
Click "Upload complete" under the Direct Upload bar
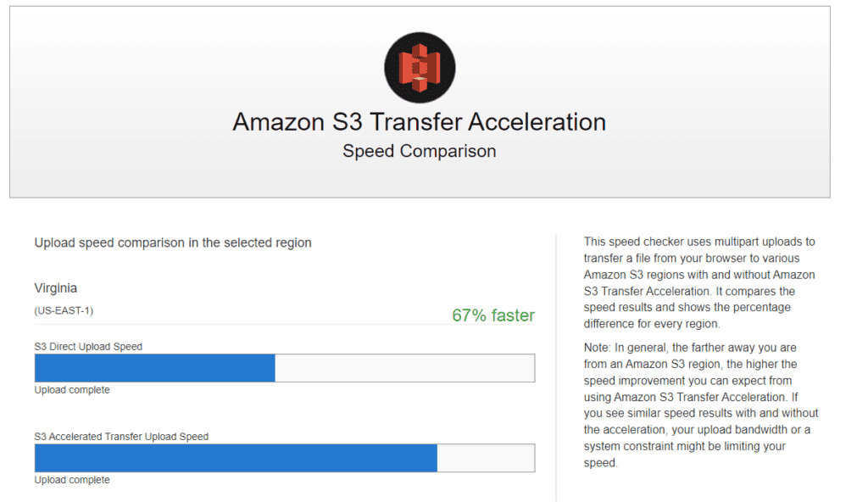pyautogui.click(x=72, y=390)
